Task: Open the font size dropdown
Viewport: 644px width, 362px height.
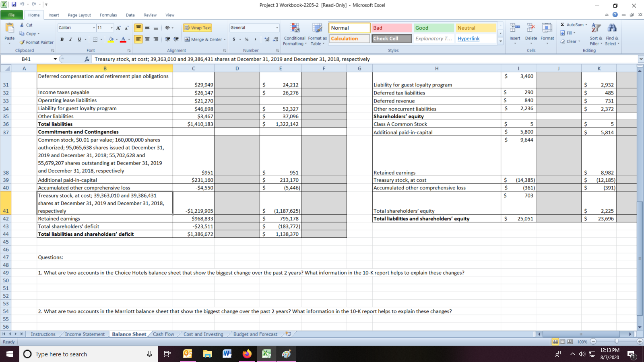Action: tap(111, 28)
